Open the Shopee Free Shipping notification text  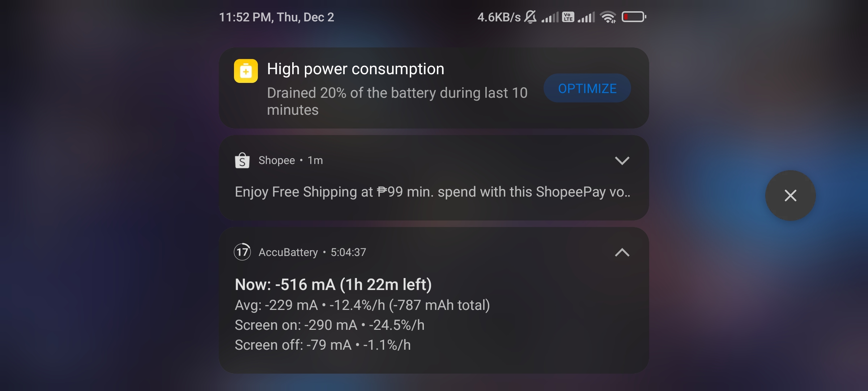pyautogui.click(x=433, y=192)
